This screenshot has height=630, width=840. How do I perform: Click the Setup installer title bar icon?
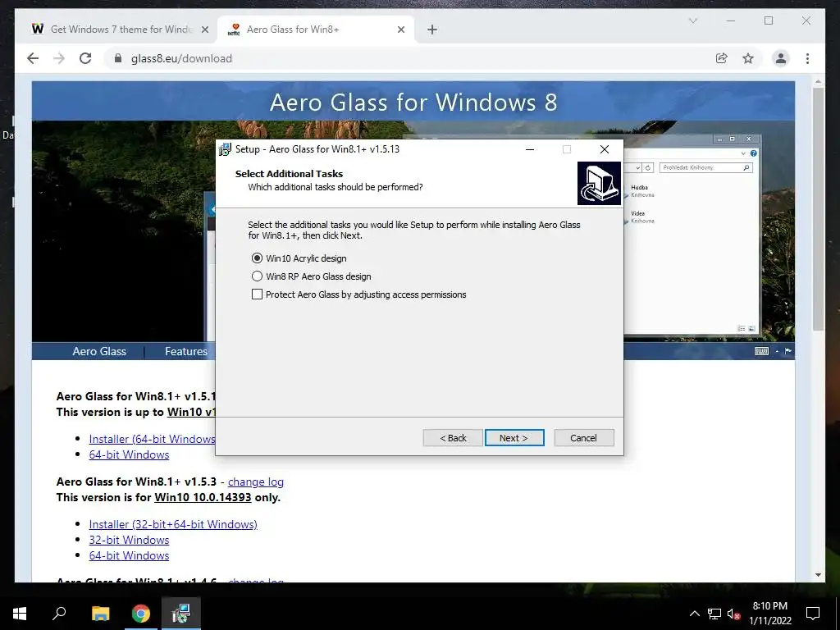(x=226, y=149)
